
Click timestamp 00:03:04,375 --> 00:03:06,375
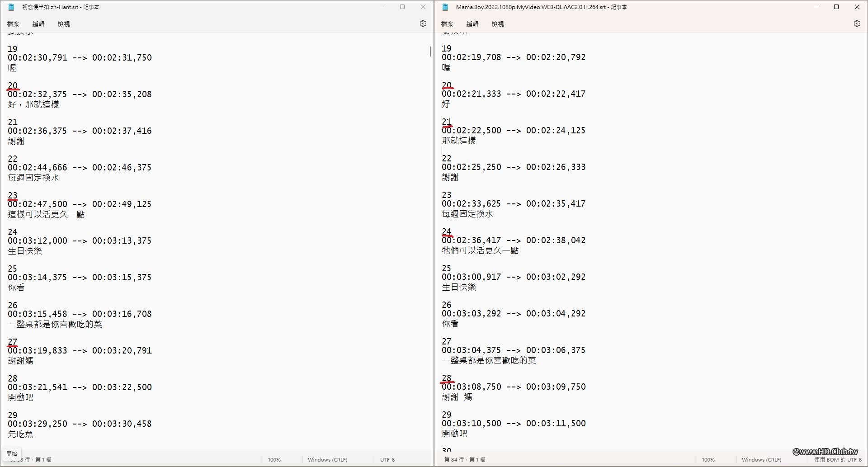(514, 350)
